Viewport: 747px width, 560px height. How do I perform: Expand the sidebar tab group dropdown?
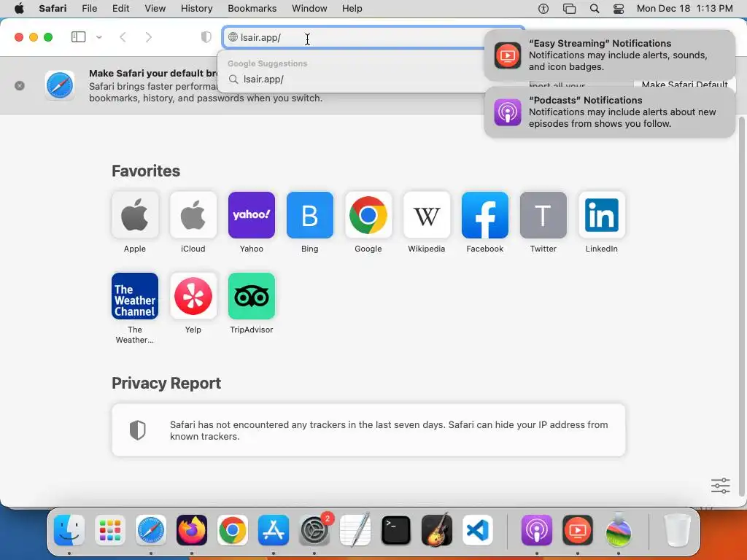[x=99, y=37]
